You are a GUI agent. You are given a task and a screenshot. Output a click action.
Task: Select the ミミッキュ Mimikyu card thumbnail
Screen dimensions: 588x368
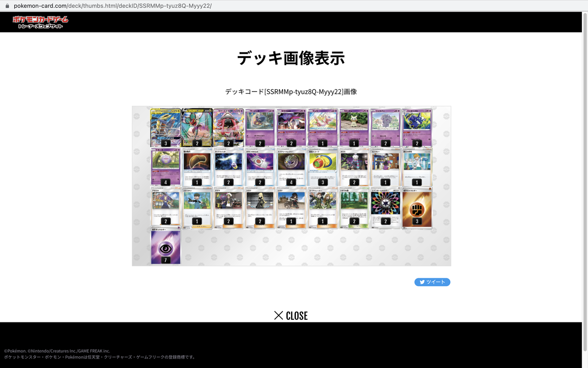pos(354,127)
